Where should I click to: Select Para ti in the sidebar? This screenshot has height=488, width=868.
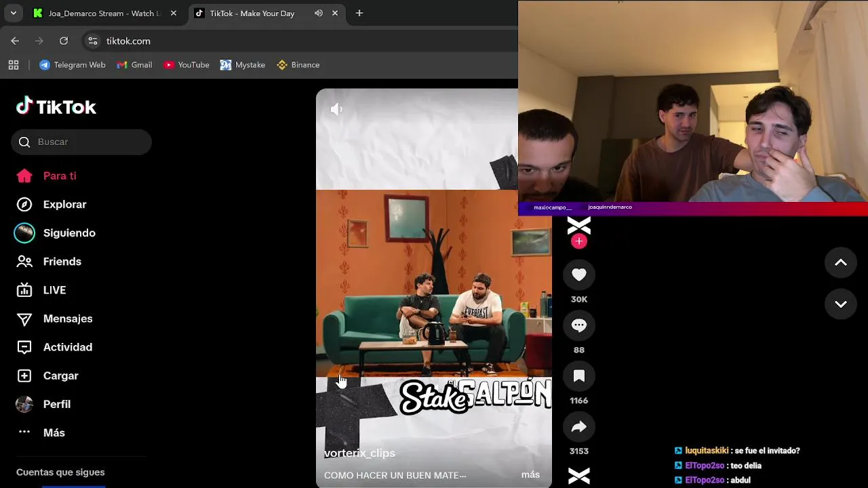pos(60,176)
